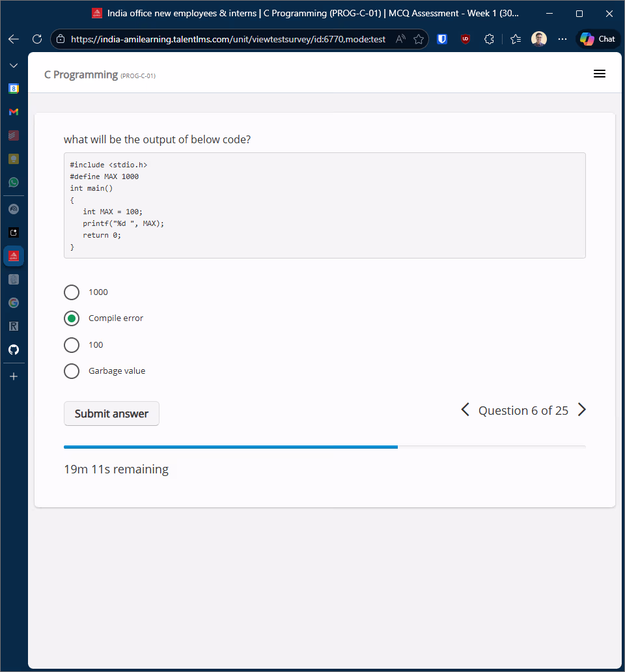Click the blue test progress bar
Image resolution: width=625 pixels, height=672 pixels.
(x=230, y=447)
